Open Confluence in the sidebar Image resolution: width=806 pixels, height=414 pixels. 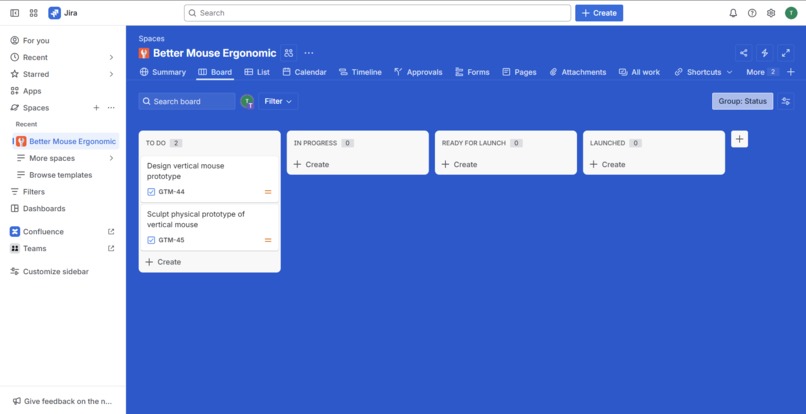(62, 231)
